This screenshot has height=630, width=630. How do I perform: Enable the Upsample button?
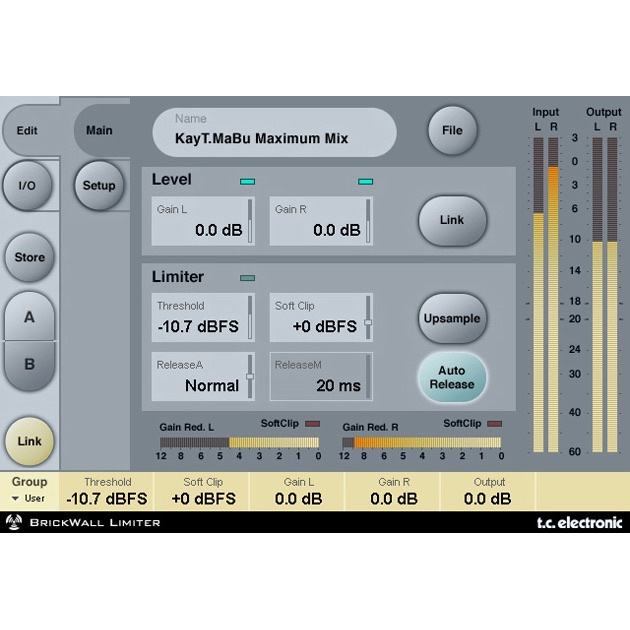(x=452, y=318)
